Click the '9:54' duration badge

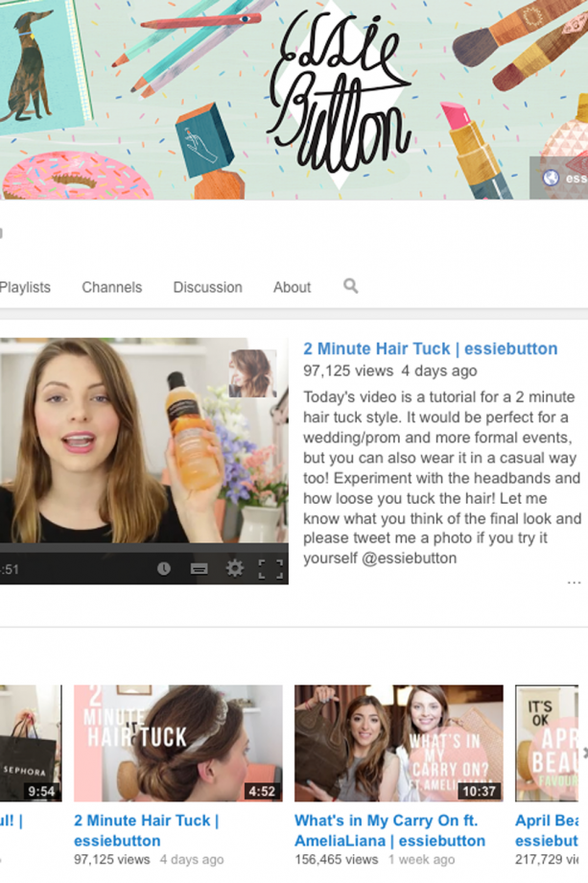coord(41,791)
